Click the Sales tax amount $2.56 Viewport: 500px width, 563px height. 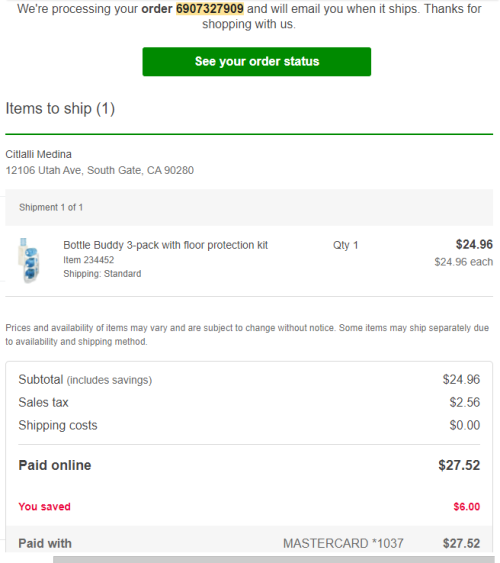[464, 402]
